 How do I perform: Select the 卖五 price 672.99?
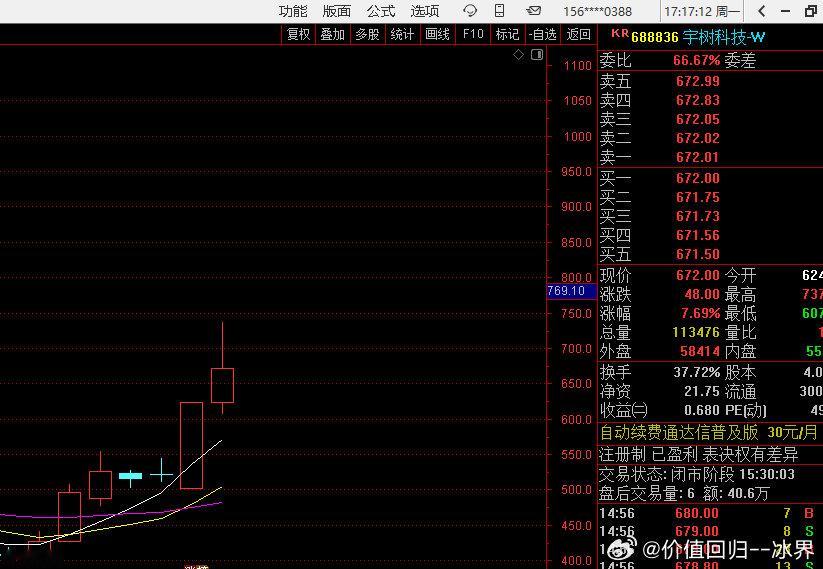point(698,81)
